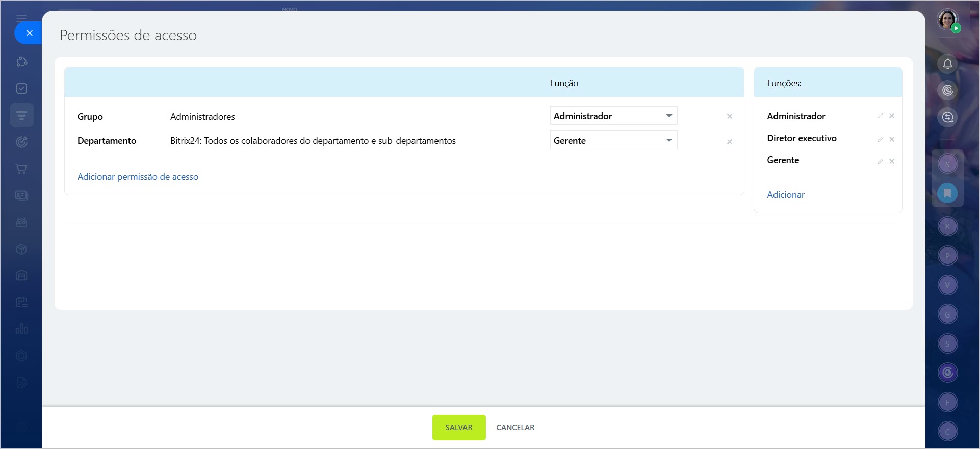Viewport: 980px width, 449px height.
Task: Open notifications bell icon
Action: [x=947, y=64]
